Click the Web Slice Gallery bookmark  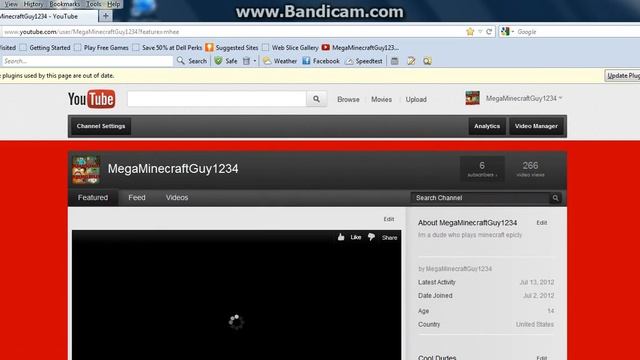[290, 48]
